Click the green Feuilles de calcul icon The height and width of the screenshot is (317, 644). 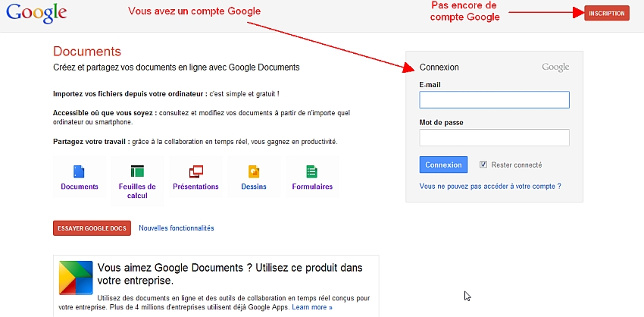[137, 171]
